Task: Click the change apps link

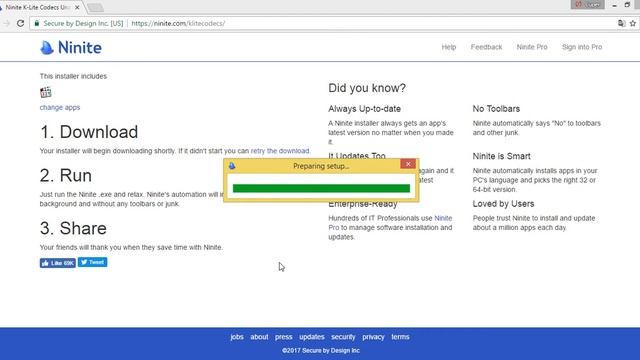Action: (60, 107)
